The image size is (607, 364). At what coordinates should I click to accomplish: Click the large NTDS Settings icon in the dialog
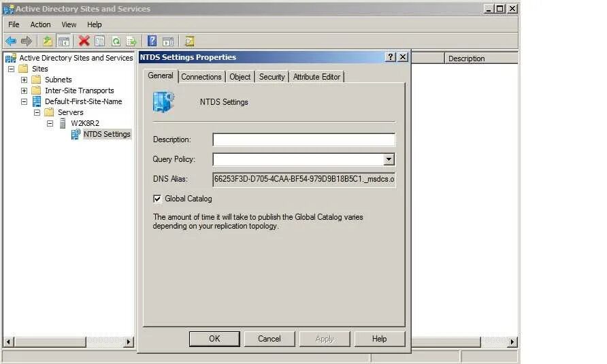164,102
